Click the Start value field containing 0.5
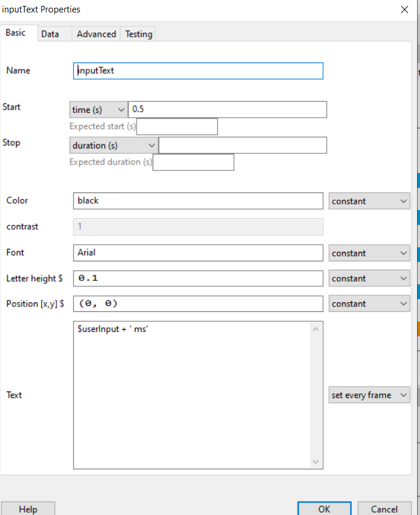 coord(228,109)
